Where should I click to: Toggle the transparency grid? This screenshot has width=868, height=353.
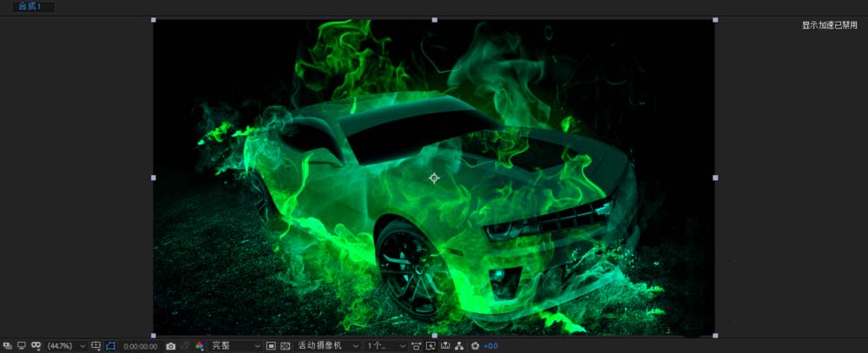(x=285, y=345)
